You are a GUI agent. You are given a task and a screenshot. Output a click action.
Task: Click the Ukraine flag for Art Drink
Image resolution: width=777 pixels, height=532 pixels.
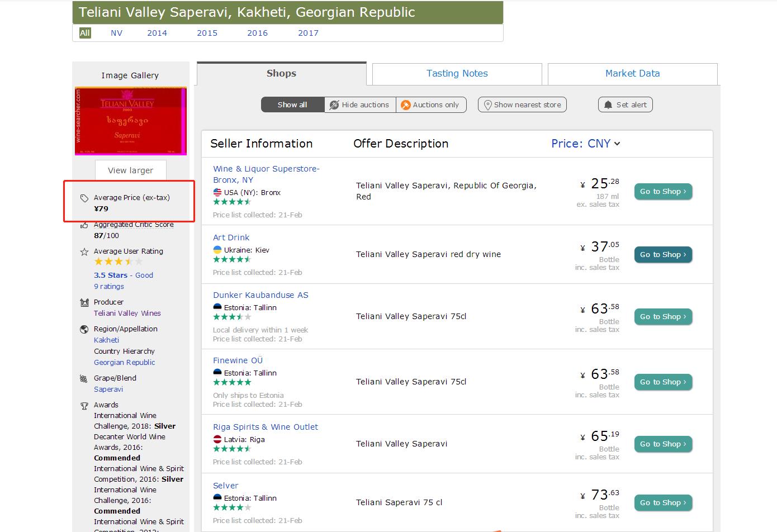click(217, 250)
